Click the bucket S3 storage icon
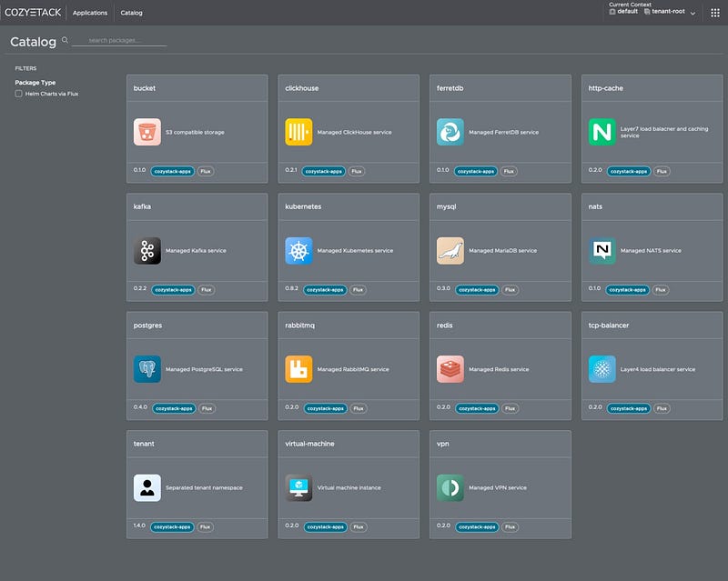 click(x=147, y=132)
